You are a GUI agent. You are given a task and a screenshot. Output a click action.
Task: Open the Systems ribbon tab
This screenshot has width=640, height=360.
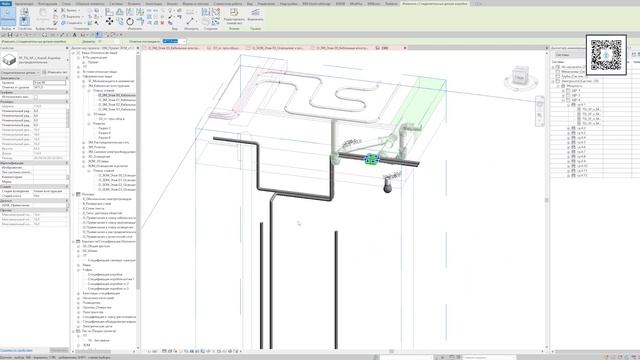[116, 3]
